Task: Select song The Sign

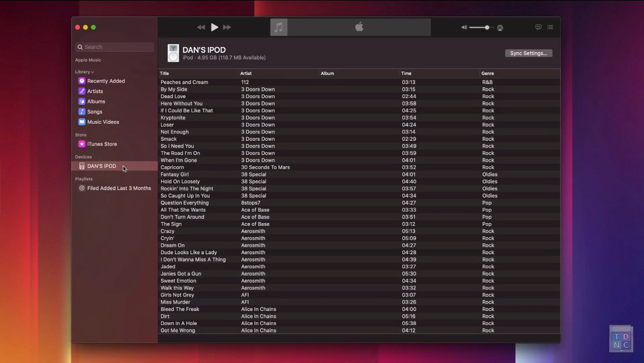Action: 171,224
